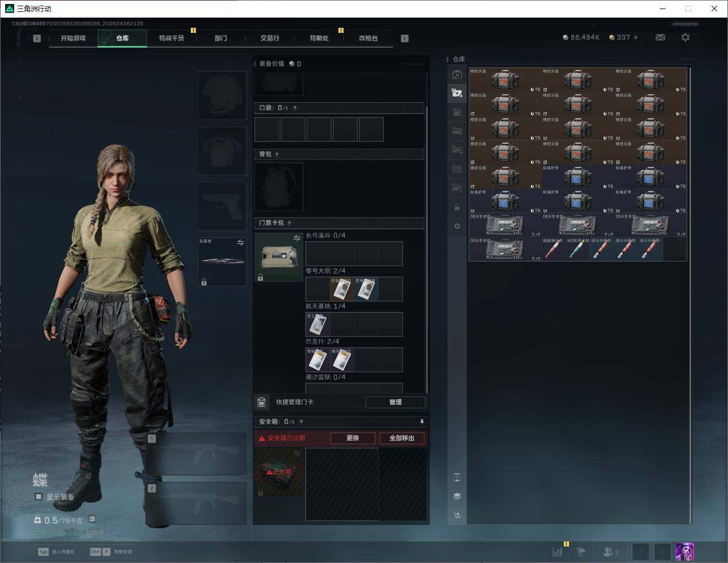728x563 pixels.
Task: Click the 66,494K currency balance
Action: [x=581, y=37]
